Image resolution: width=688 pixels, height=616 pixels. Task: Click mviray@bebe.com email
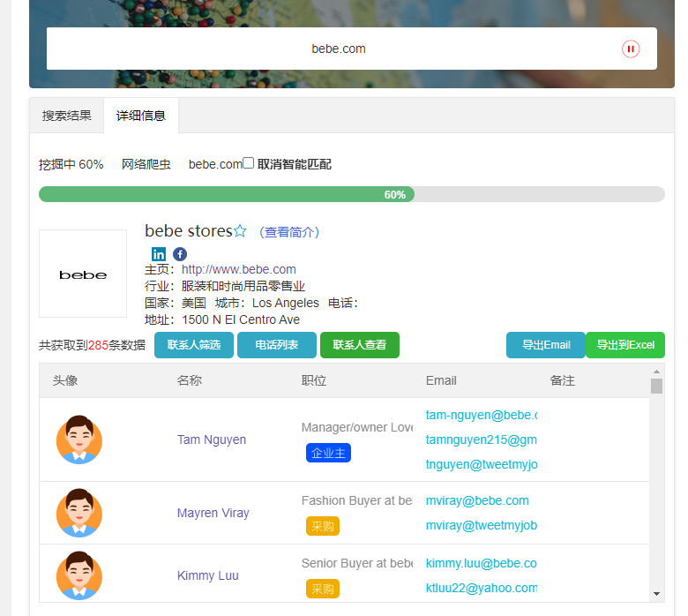click(477, 500)
